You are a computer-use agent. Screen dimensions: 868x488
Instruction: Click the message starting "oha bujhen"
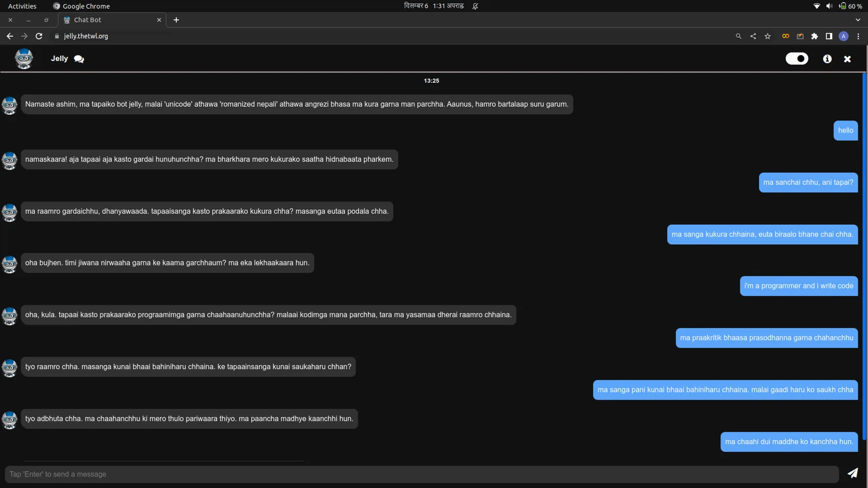167,263
